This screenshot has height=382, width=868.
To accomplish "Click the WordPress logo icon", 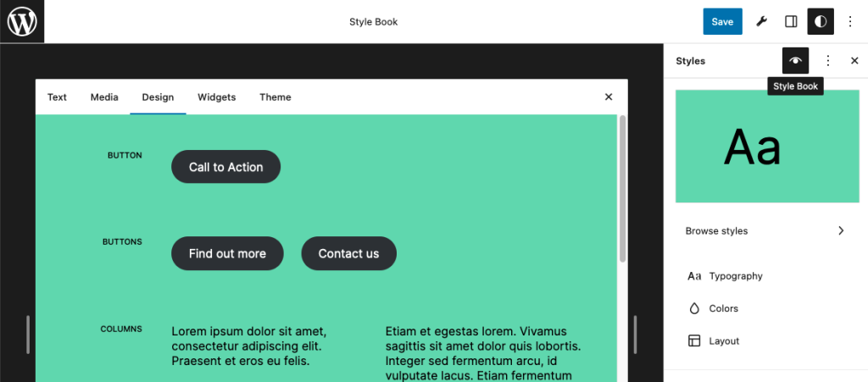I will click(22, 21).
